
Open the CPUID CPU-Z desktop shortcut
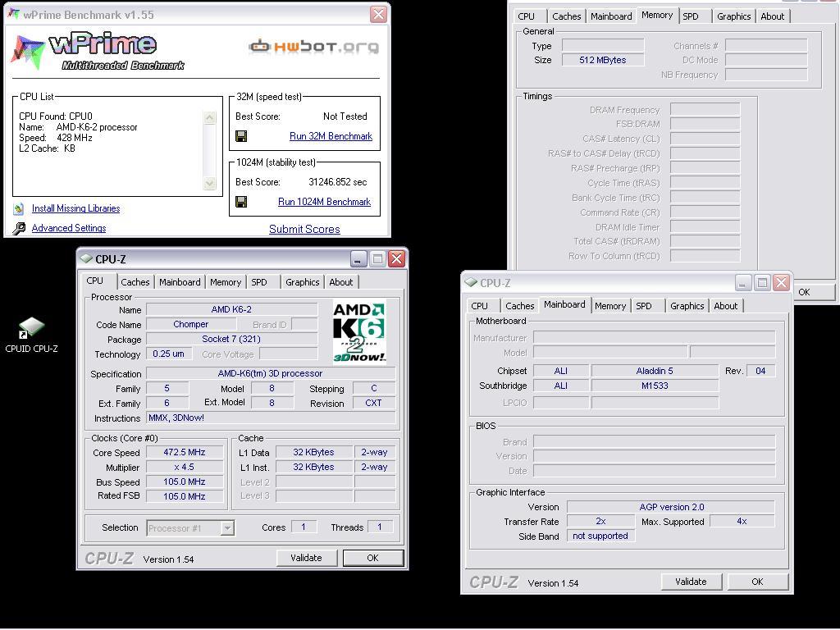coord(31,336)
